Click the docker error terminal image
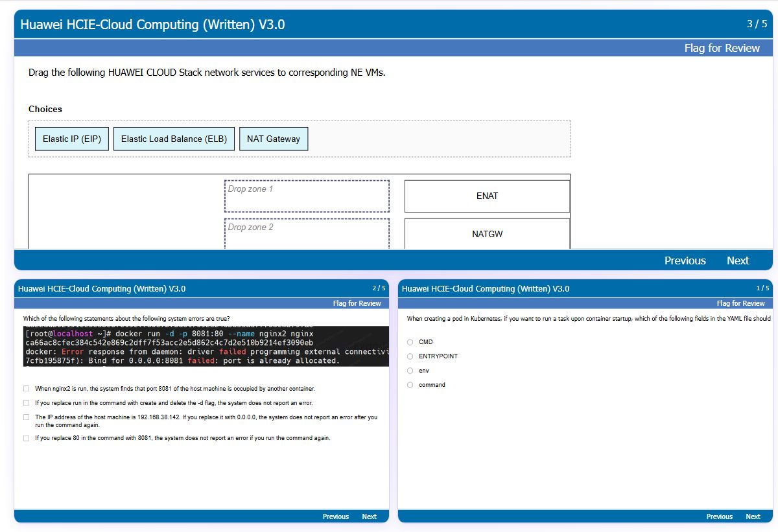This screenshot has width=778, height=532. [x=206, y=346]
